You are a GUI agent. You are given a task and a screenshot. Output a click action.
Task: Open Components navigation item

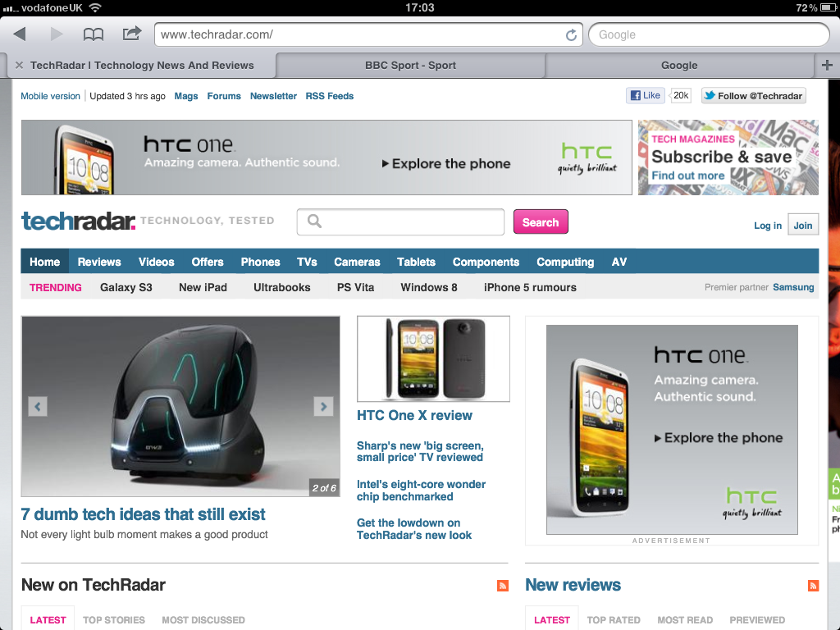click(486, 262)
